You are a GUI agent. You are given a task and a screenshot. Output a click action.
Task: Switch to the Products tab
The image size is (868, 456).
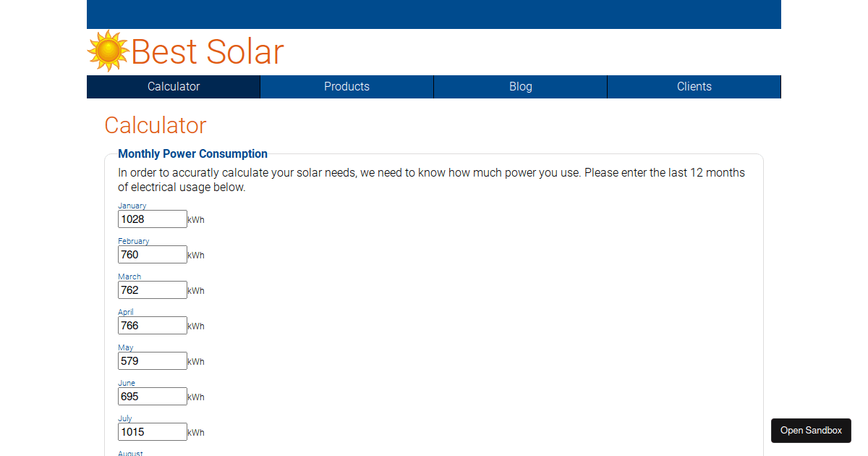point(346,86)
